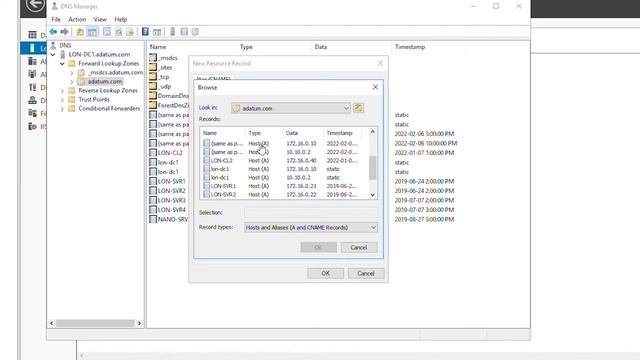Viewport: 640px width, 360px height.
Task: Click the LON-SVR2 record icon in Browse dialog
Action: [x=207, y=195]
